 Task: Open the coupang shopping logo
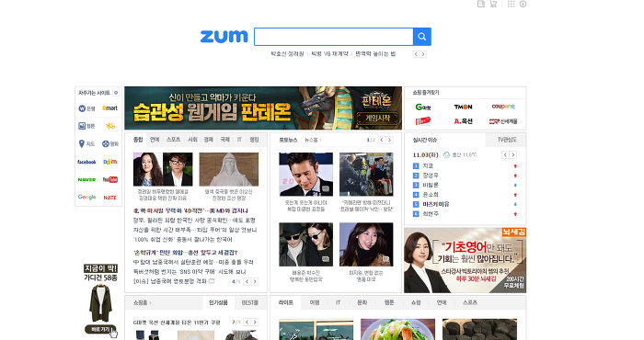tap(503, 107)
